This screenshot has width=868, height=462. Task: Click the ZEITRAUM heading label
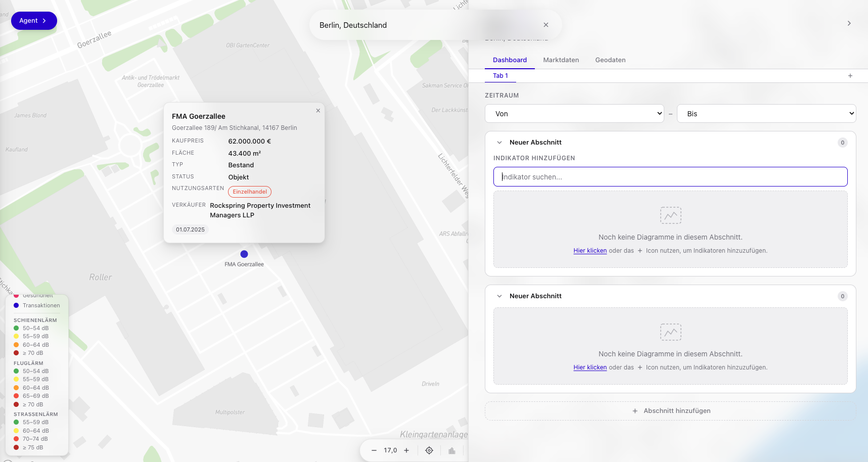click(502, 96)
